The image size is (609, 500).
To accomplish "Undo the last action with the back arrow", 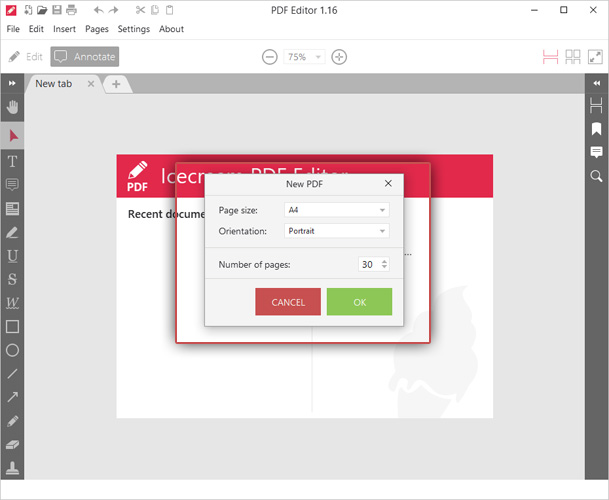I will click(x=99, y=10).
